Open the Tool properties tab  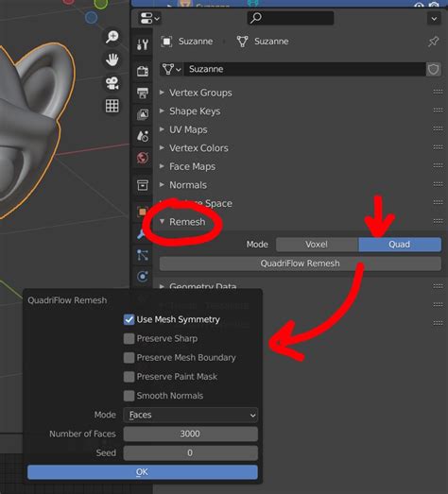point(143,44)
